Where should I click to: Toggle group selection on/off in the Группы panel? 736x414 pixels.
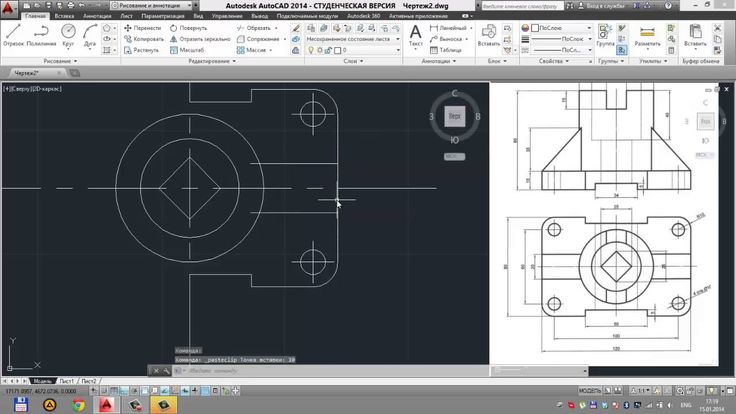pos(622,50)
